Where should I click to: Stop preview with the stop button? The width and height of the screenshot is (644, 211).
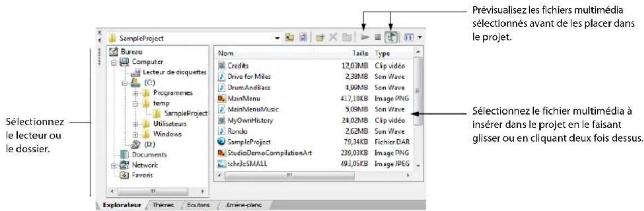[x=377, y=38]
